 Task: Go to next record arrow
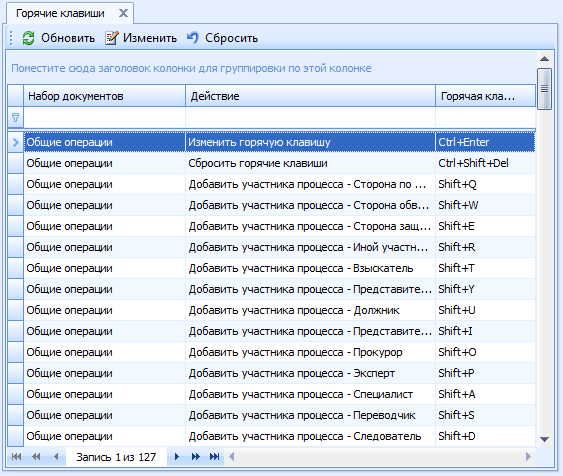coord(177,457)
